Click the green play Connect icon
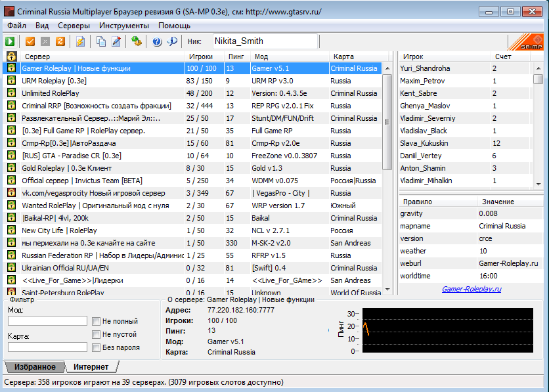Screen dimensions: 549x392 pos(10,41)
